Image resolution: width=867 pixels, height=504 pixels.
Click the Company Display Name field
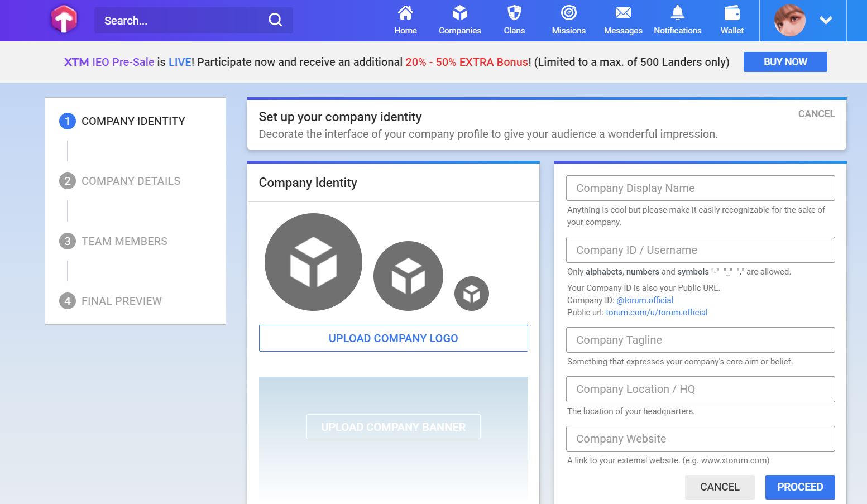tap(701, 188)
